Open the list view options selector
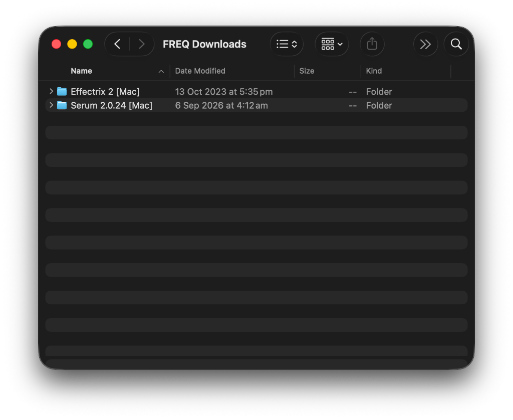The width and height of the screenshot is (513, 420). point(287,44)
